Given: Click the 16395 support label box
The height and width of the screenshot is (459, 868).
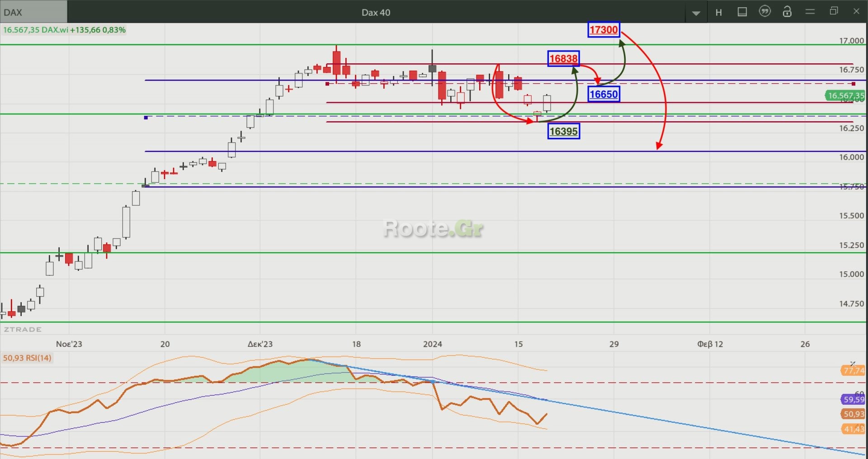Looking at the screenshot, I should (x=563, y=132).
